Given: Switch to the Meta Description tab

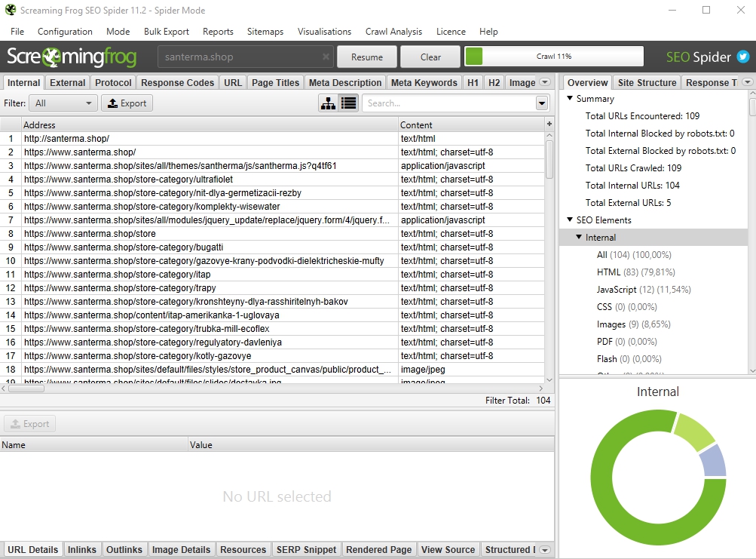Looking at the screenshot, I should [345, 82].
